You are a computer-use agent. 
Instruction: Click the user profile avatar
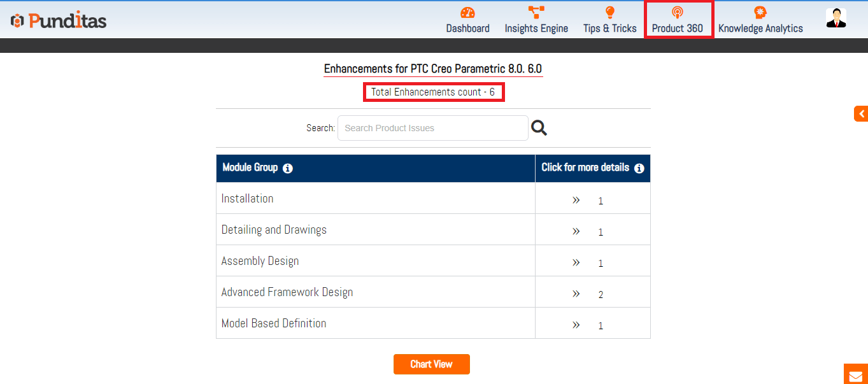coord(836,18)
